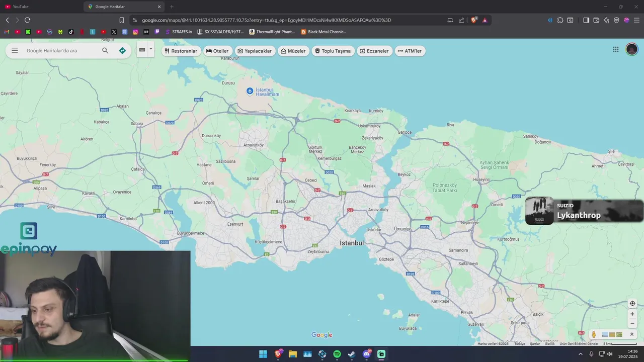Open the Leo AI sparkle icon
This screenshot has height=362, width=644.
(606, 20)
